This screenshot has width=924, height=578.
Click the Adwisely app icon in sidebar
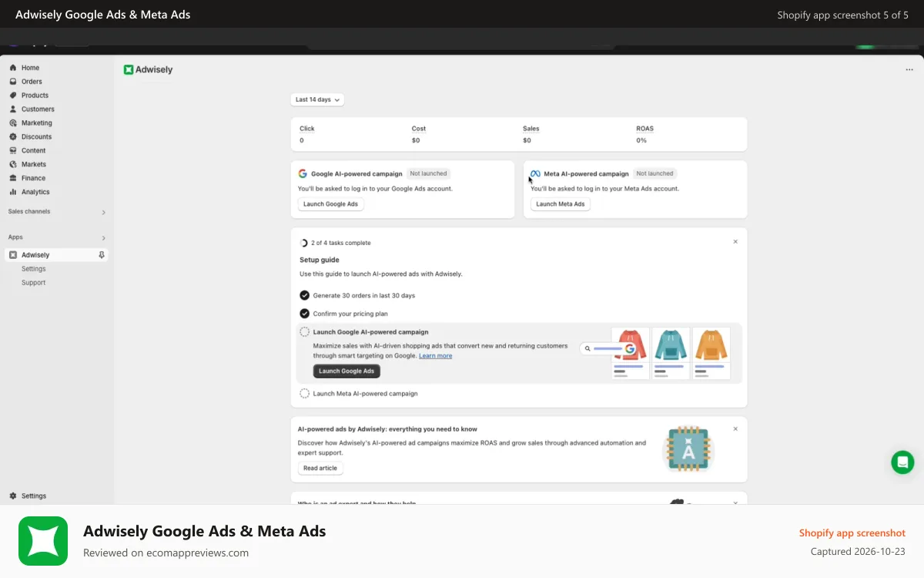pyautogui.click(x=13, y=255)
